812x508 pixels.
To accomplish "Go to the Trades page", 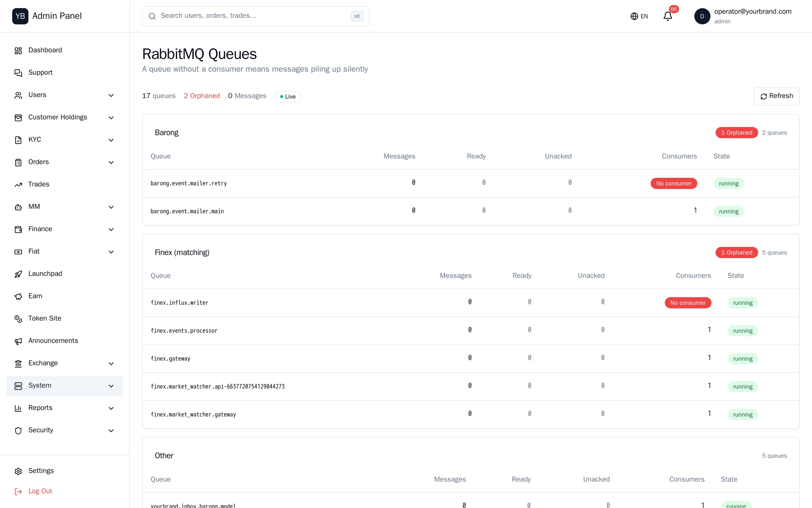I will (x=65, y=185).
